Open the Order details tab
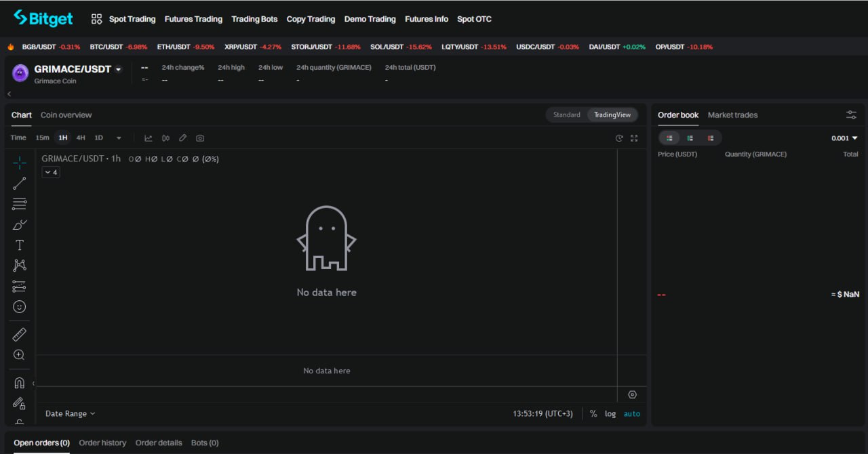This screenshot has width=868, height=454. (x=159, y=442)
